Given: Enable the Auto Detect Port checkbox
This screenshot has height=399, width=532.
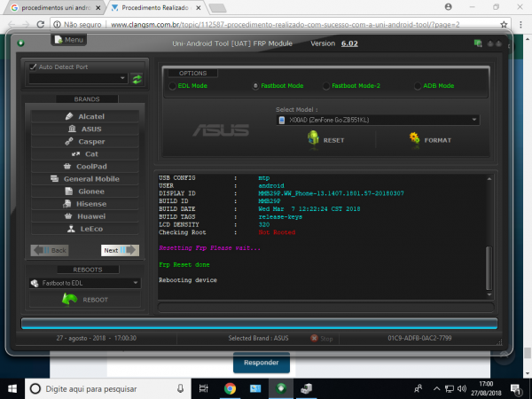Looking at the screenshot, I should coord(33,66).
